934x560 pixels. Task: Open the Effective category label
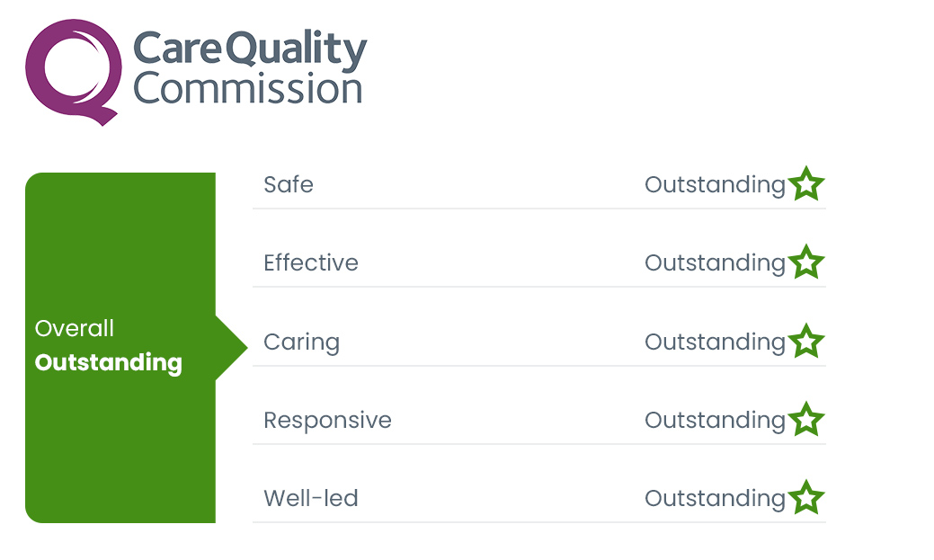(x=311, y=263)
